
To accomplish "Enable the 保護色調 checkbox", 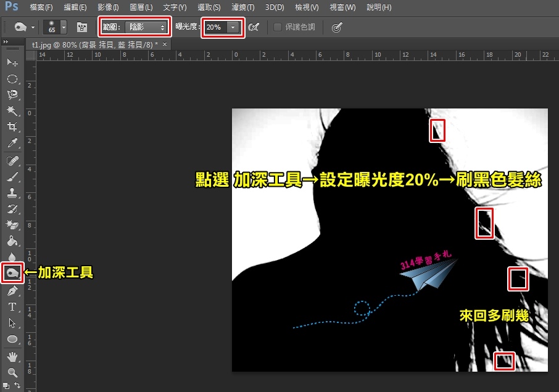I will coord(278,27).
